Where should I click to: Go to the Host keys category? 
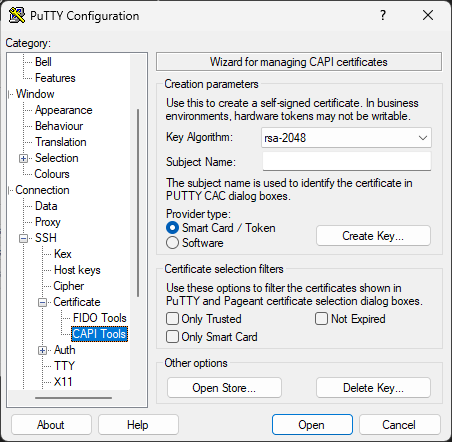77,270
